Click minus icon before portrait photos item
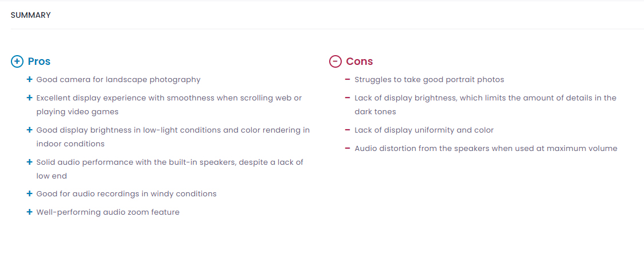 click(x=348, y=79)
